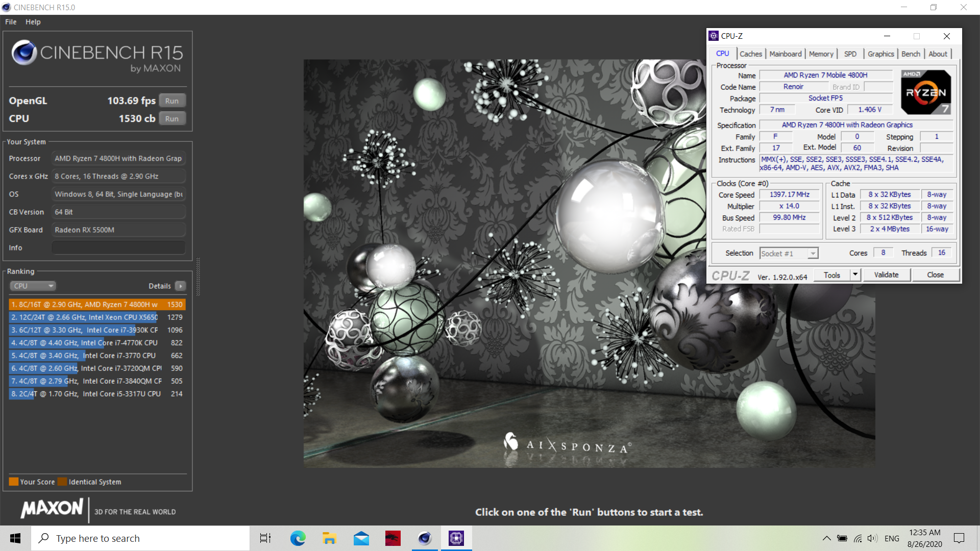Close the CPU-Z window with the X
This screenshot has width=980, height=551.
pos(947,36)
